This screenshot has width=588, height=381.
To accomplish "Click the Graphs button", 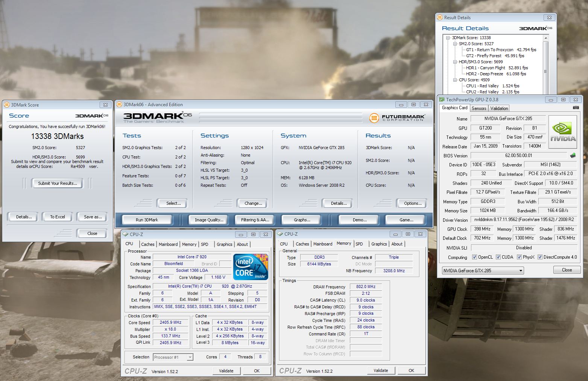I will click(x=302, y=220).
